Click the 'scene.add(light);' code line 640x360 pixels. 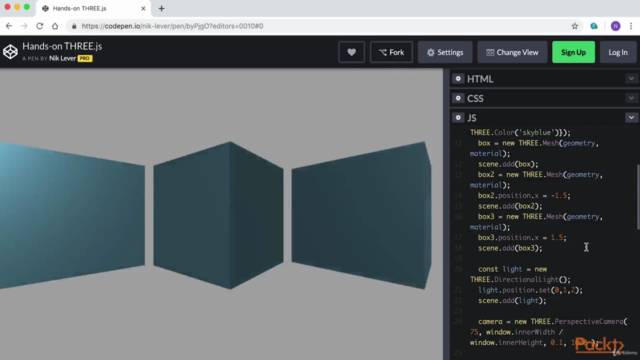(512, 301)
